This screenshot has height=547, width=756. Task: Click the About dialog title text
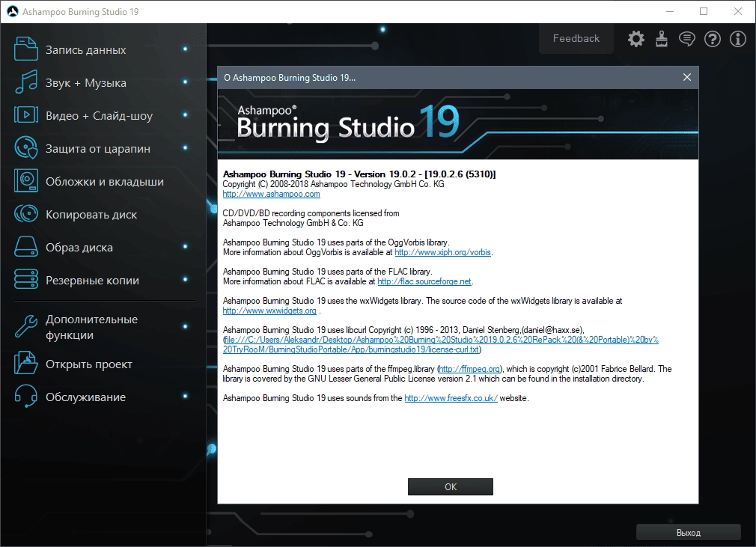289,78
